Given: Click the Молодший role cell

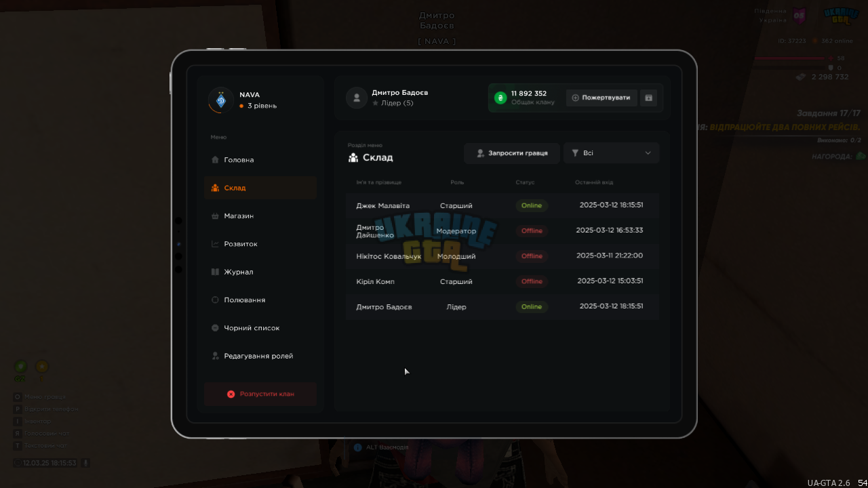Looking at the screenshot, I should point(456,256).
